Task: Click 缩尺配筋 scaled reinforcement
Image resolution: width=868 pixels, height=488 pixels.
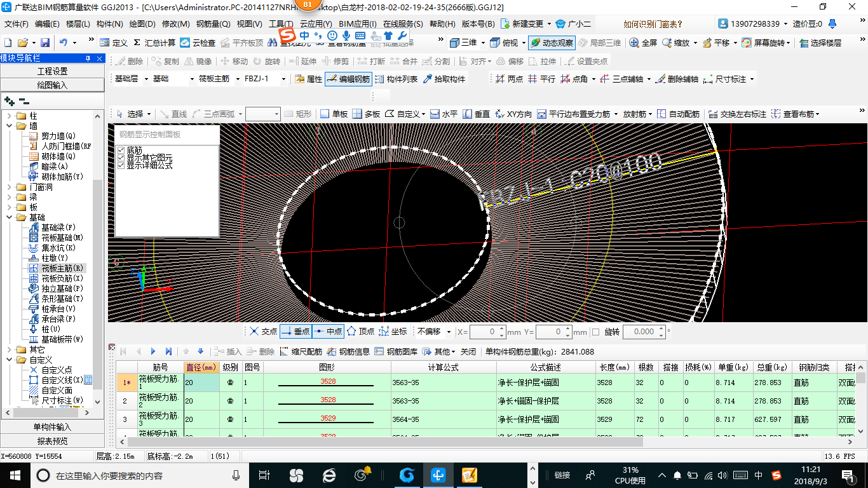Action: point(301,351)
